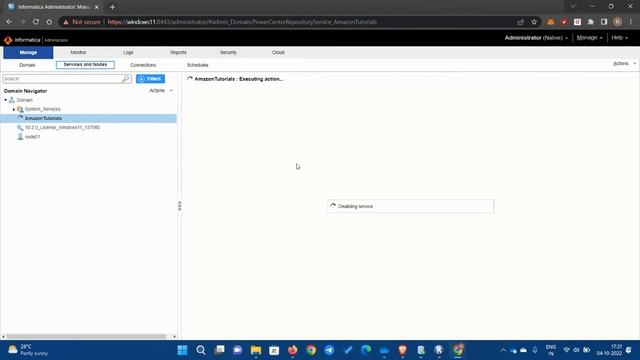Close the Informatica Administrator browser tab

(97, 7)
